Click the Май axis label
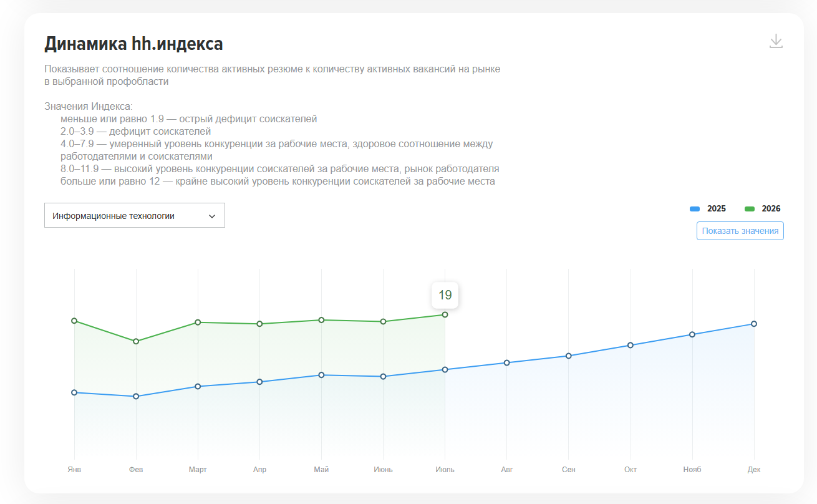Viewport: 817px width, 504px height. pyautogui.click(x=321, y=470)
